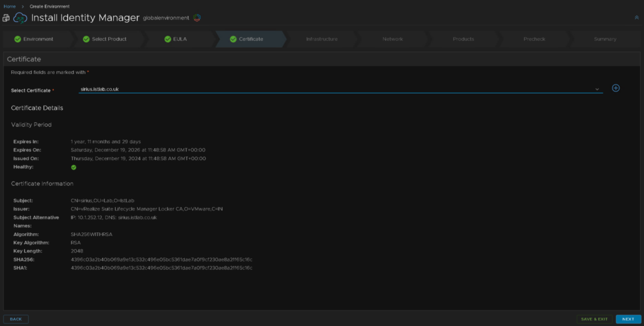The height and width of the screenshot is (326, 644).
Task: Click green check on Environment step
Action: tap(18, 40)
